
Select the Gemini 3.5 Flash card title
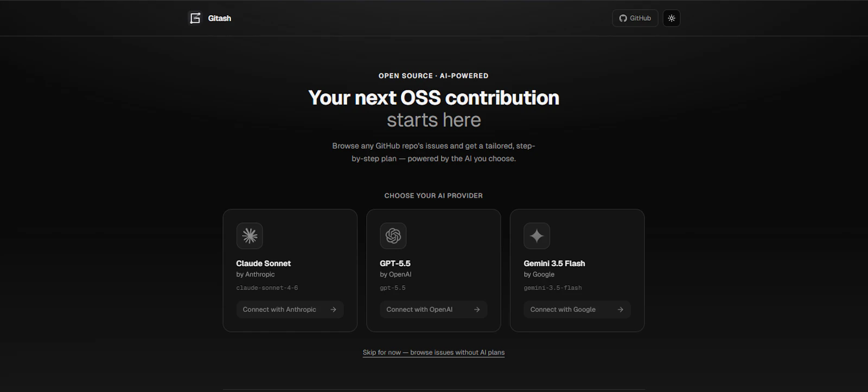click(554, 264)
